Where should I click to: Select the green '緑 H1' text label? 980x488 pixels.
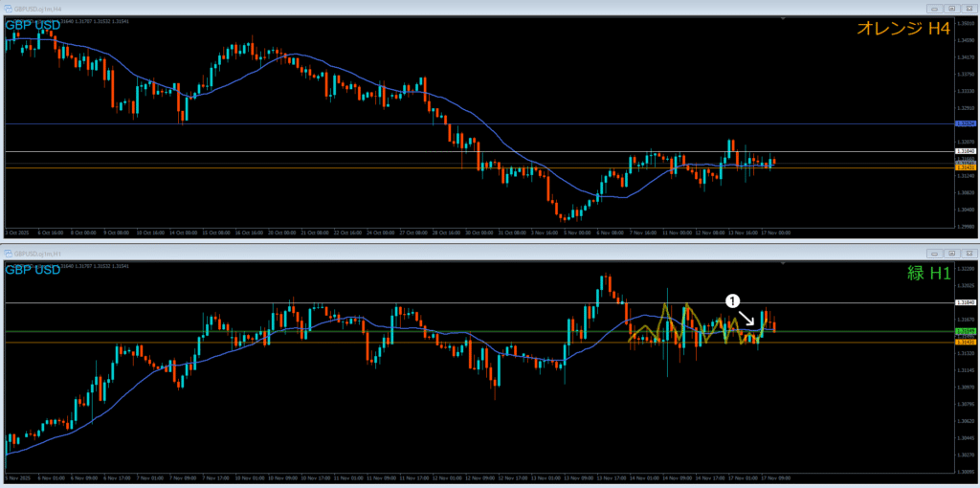pyautogui.click(x=927, y=274)
